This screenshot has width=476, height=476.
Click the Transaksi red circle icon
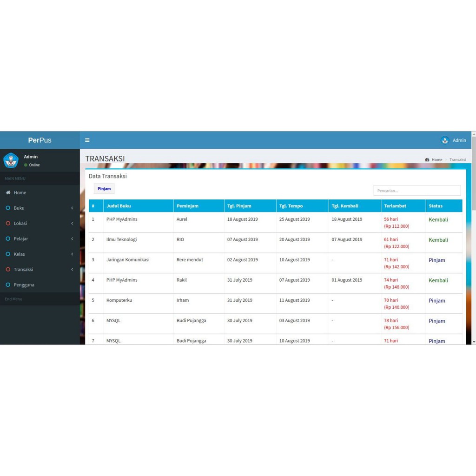(x=8, y=269)
